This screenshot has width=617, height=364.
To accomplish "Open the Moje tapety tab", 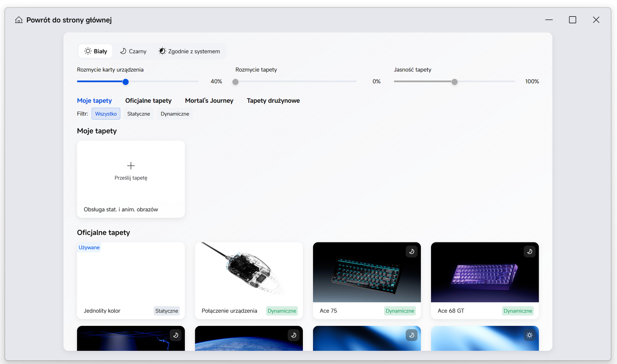I will coord(94,101).
